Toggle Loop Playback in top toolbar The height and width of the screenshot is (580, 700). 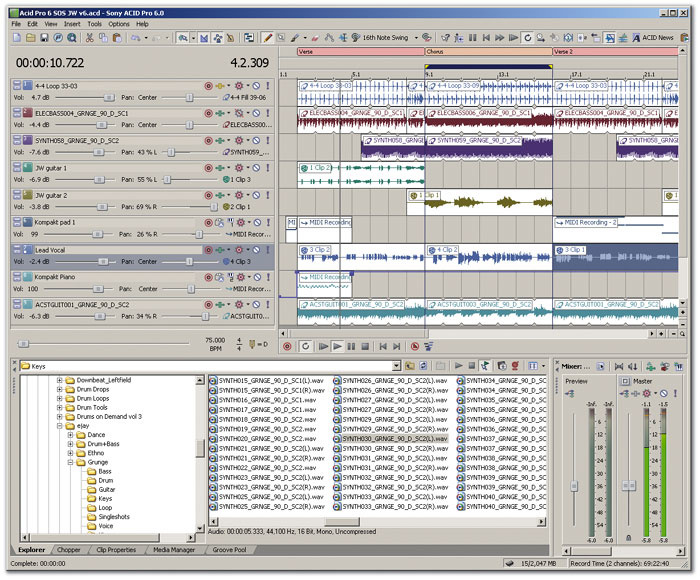[527, 38]
